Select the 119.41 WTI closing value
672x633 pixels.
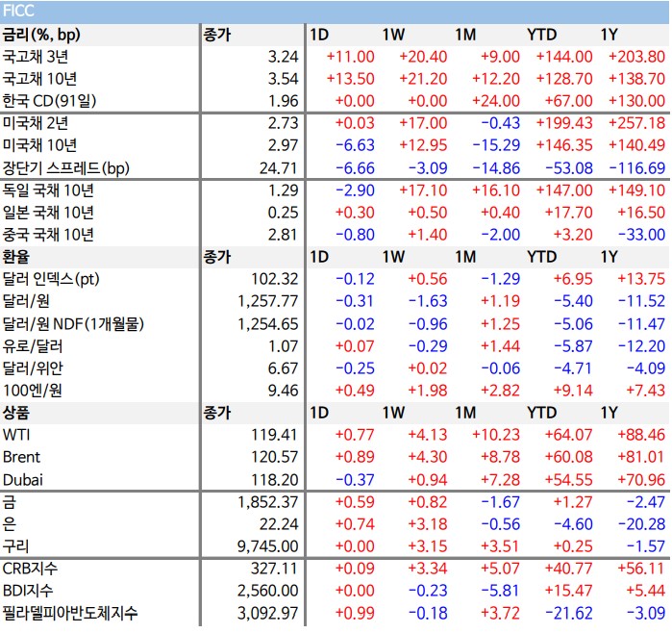click(x=275, y=435)
